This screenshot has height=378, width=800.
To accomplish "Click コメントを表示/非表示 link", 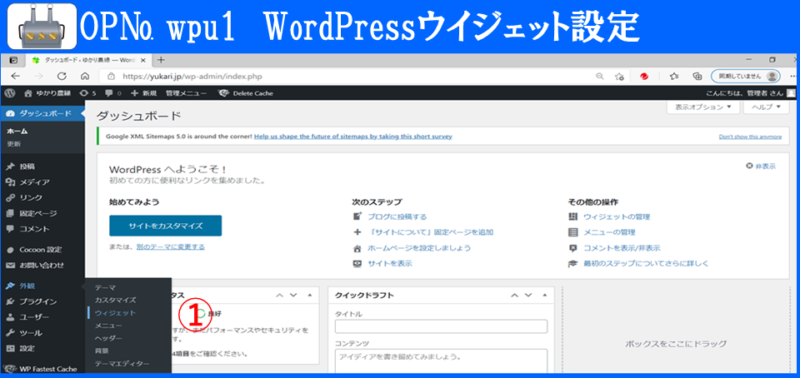I will (x=622, y=248).
